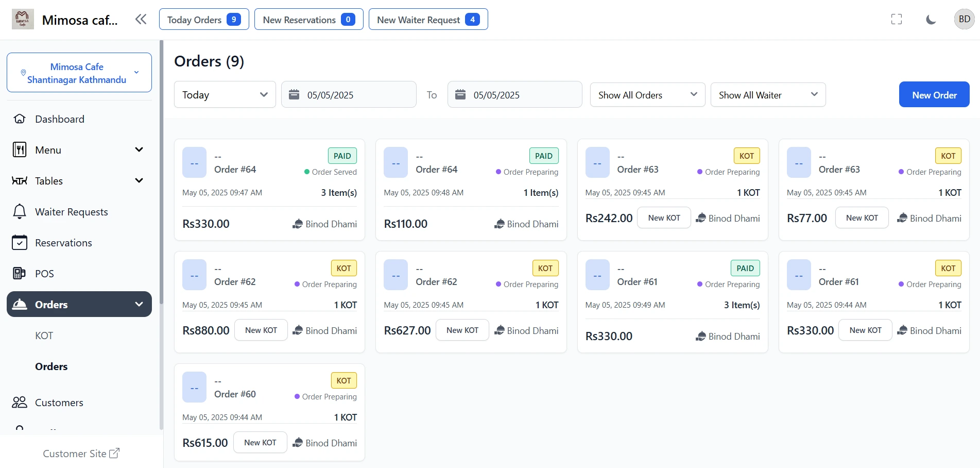The width and height of the screenshot is (980, 468).
Task: Open the Today date range dropdown
Action: point(225,94)
